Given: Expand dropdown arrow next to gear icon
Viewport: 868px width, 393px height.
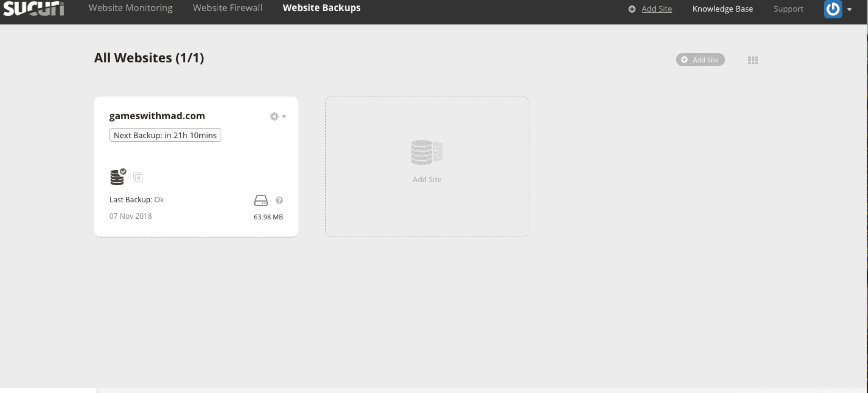Looking at the screenshot, I should (284, 117).
